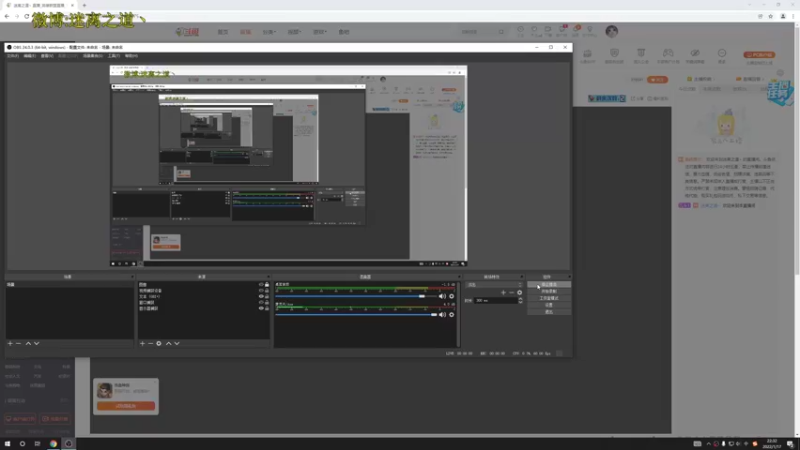Open the OBS Scene Collection menu
This screenshot has width=800, height=450.
93,56
